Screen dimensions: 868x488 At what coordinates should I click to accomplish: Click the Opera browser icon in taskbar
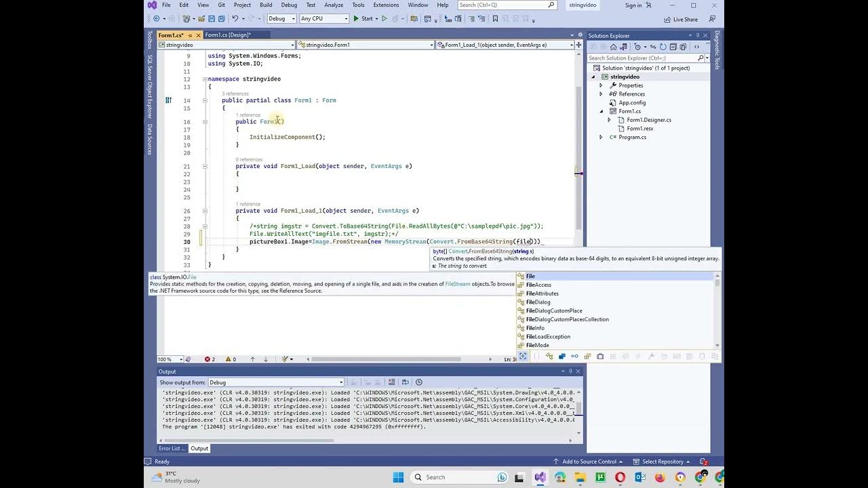coord(620,477)
